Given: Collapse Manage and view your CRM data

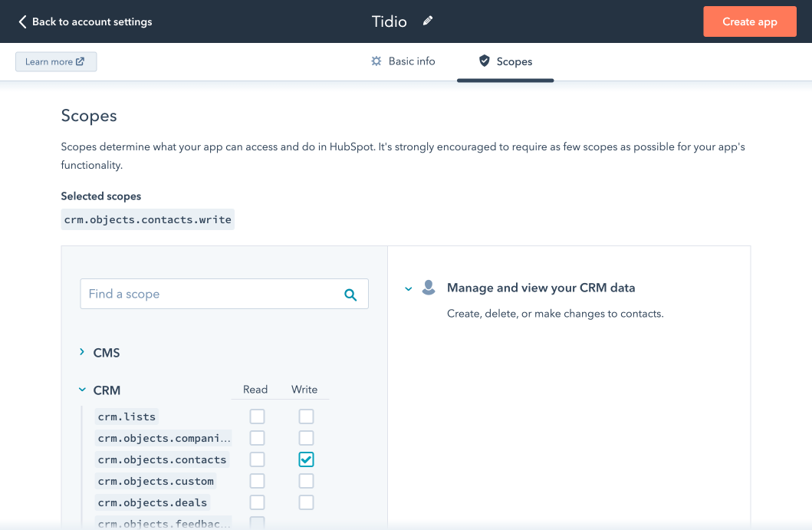Looking at the screenshot, I should pyautogui.click(x=409, y=288).
